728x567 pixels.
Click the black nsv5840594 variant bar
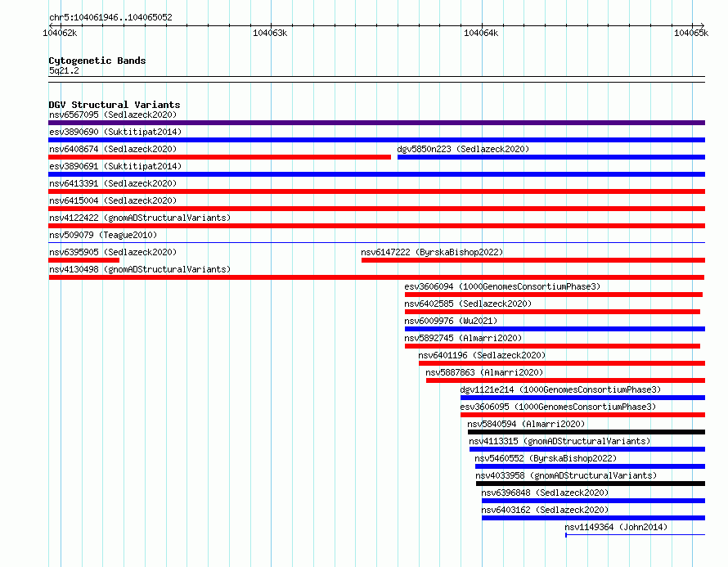586,432
